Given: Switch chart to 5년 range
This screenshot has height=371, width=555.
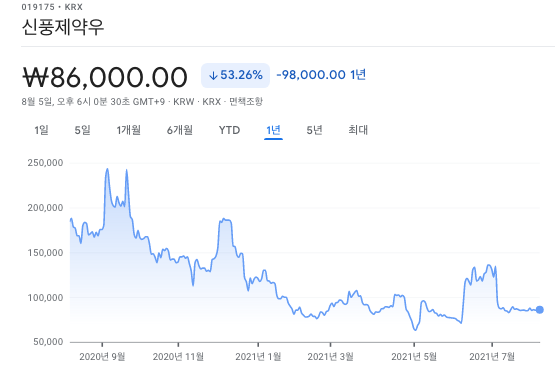Looking at the screenshot, I should 314,130.
